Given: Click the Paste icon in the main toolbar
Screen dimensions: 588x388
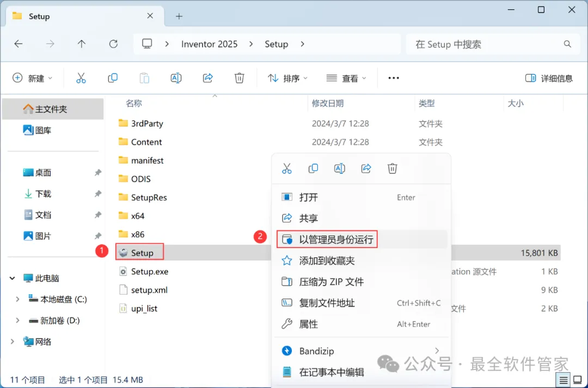Looking at the screenshot, I should click(x=144, y=78).
